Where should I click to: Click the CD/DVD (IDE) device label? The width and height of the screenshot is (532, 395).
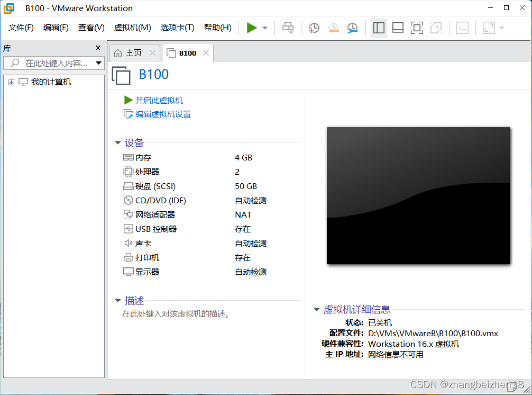(161, 200)
